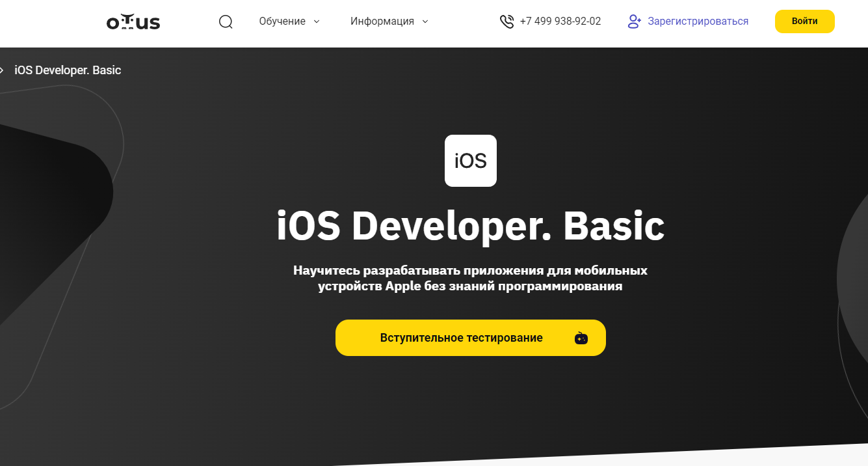The width and height of the screenshot is (868, 466).
Task: Click the arrow next to Обучение
Action: point(317,21)
